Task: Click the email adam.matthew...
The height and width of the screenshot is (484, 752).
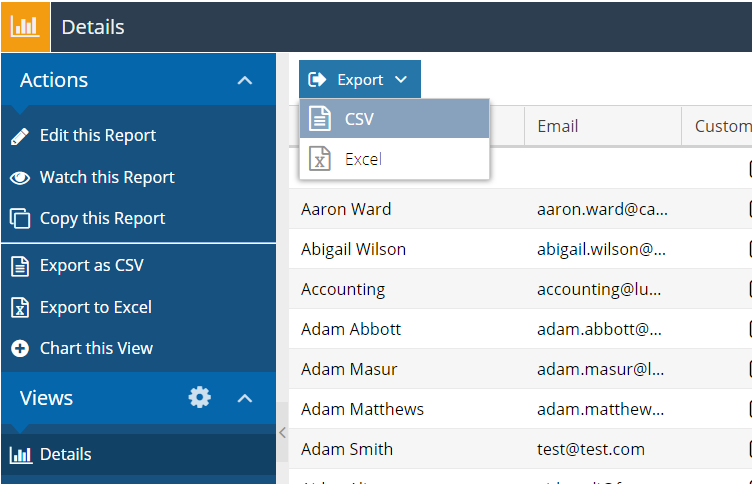Action: point(600,409)
